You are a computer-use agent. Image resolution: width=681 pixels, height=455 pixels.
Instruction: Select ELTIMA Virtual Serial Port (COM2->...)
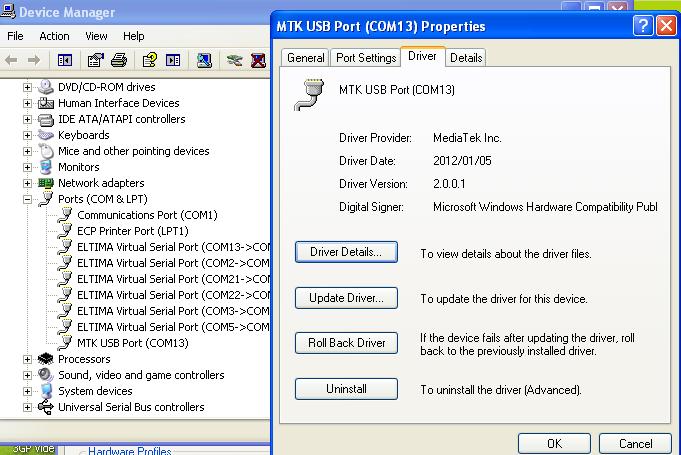point(173,263)
